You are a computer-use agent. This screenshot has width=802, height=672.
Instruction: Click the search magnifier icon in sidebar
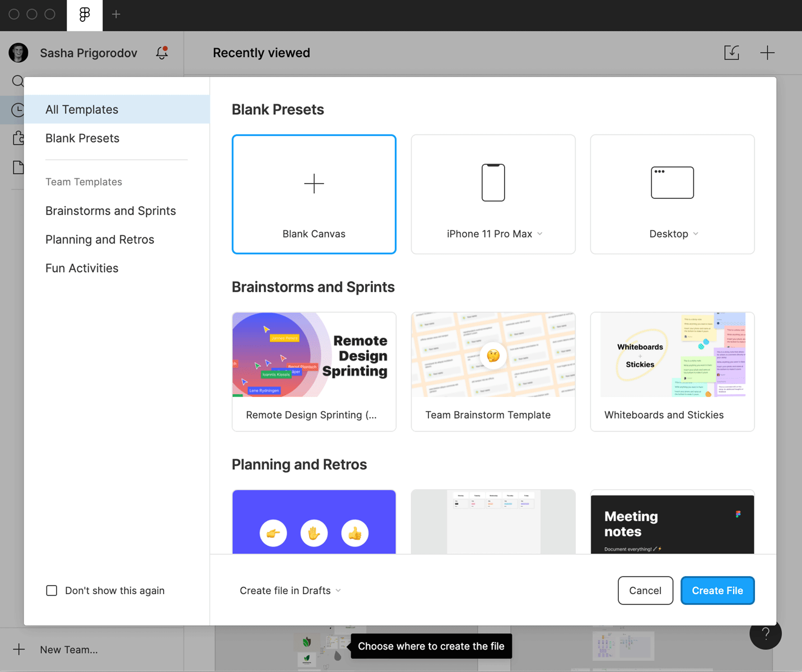tap(18, 81)
